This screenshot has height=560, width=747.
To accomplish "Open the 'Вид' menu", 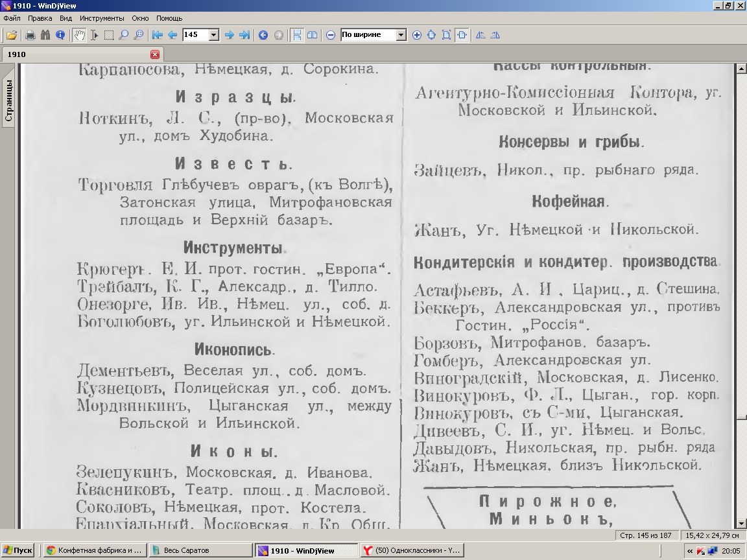I will click(x=65, y=19).
